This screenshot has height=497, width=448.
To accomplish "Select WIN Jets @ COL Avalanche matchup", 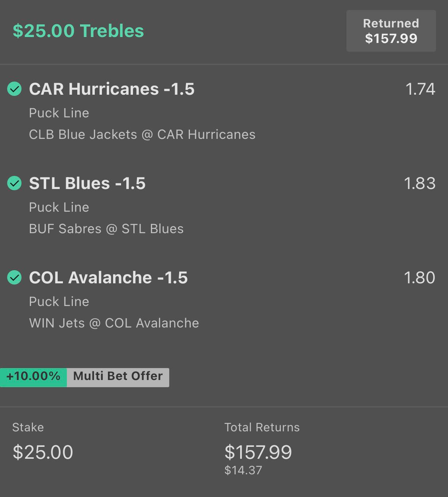I will coord(114,323).
